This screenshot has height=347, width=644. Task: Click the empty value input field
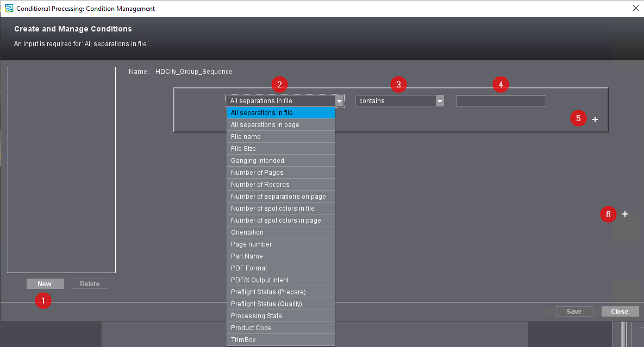(501, 100)
